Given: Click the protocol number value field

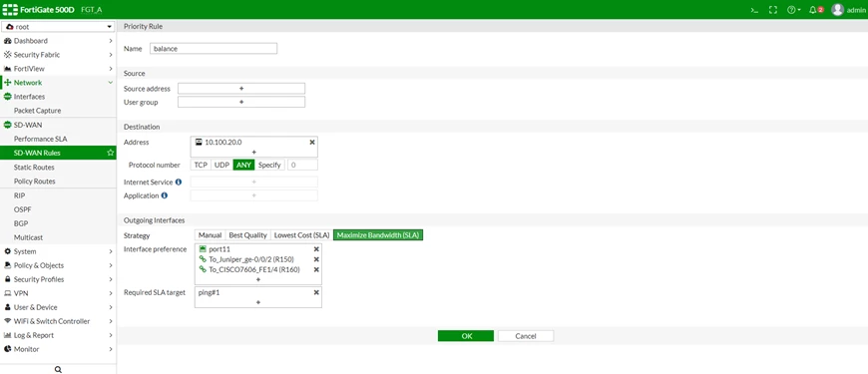Looking at the screenshot, I should [x=303, y=165].
